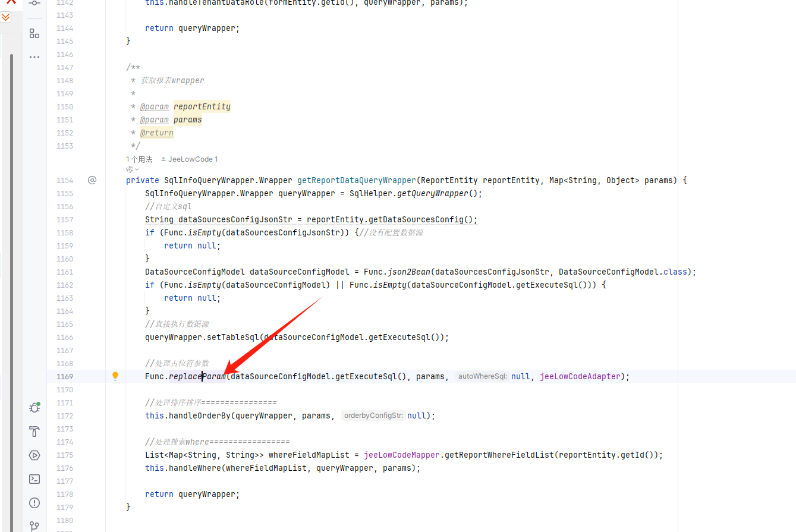This screenshot has width=796, height=532.
Task: Click 'return null;' on line 1159
Action: (193, 245)
